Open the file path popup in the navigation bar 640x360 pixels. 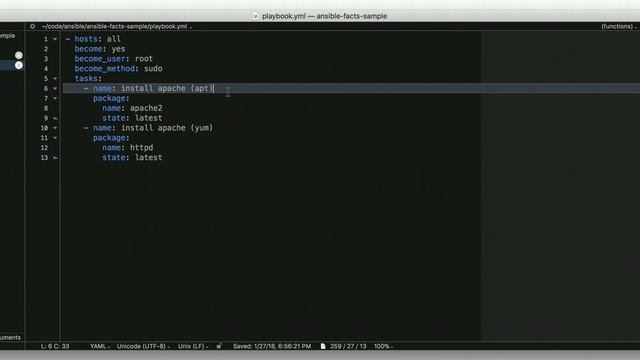pyautogui.click(x=116, y=26)
